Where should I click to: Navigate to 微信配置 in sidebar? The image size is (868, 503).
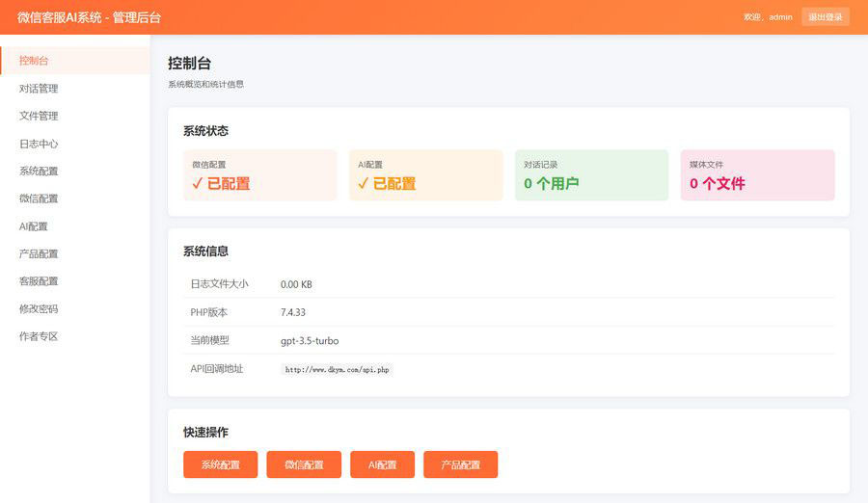coord(39,199)
